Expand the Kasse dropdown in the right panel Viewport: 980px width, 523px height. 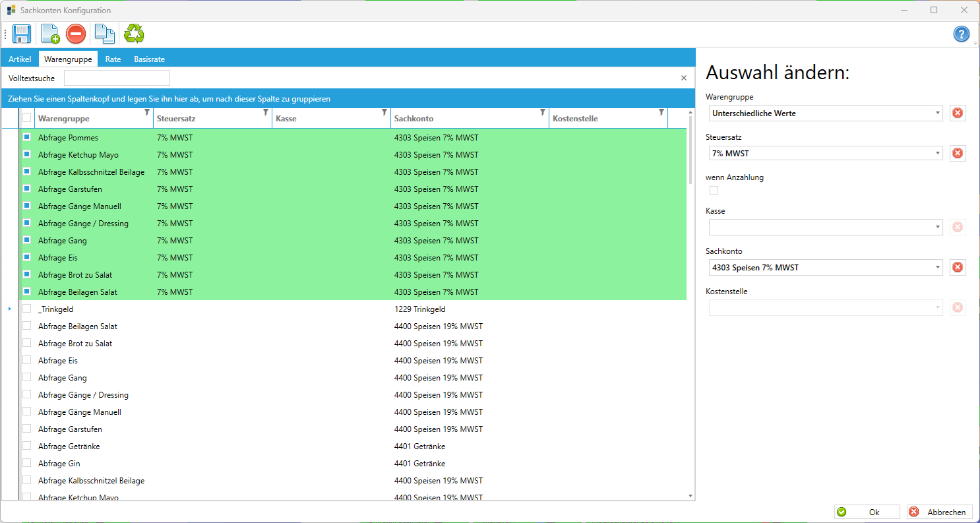coord(938,227)
